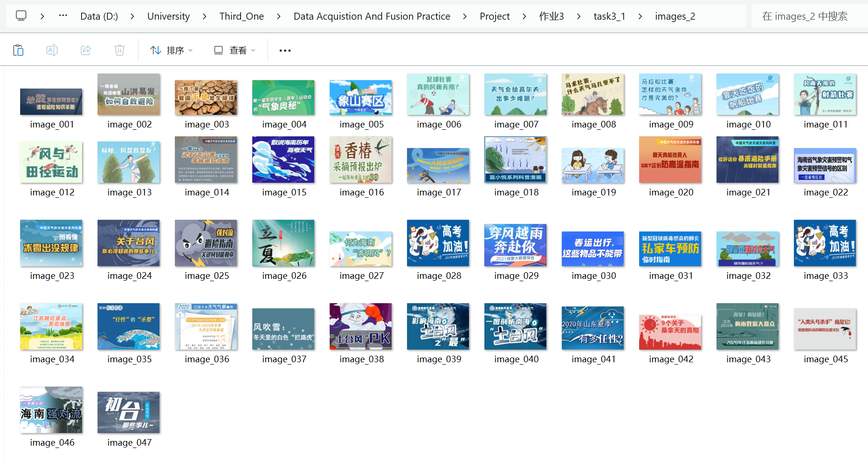The image size is (868, 463).
Task: Click the This PC monitor icon in address bar
Action: pos(21,16)
